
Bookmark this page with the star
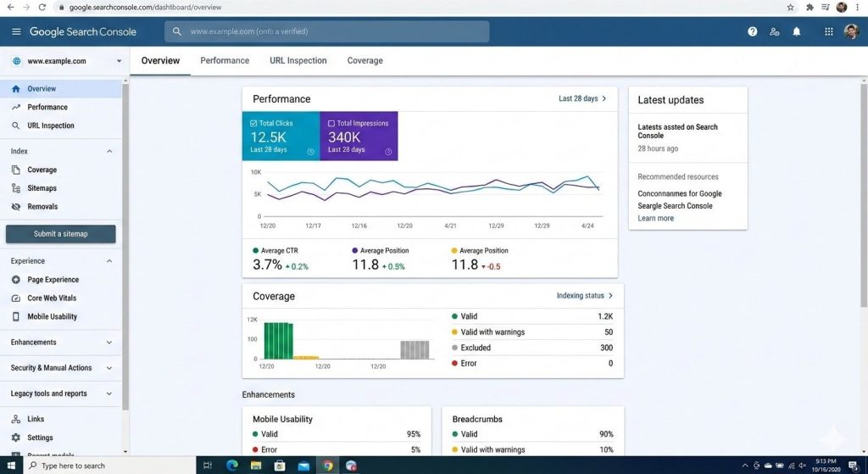click(791, 7)
